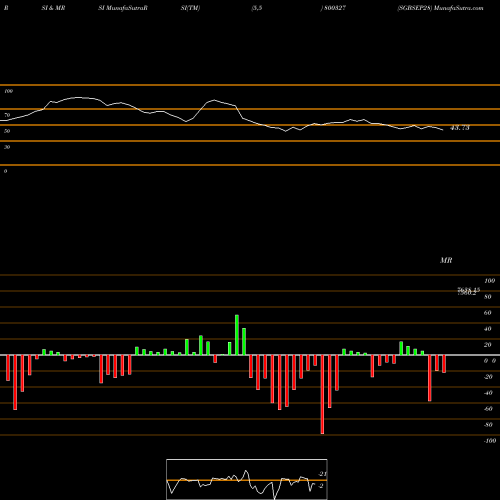Click the MR axis label -100
The width and height of the screenshot is (500, 500).
(x=489, y=441)
